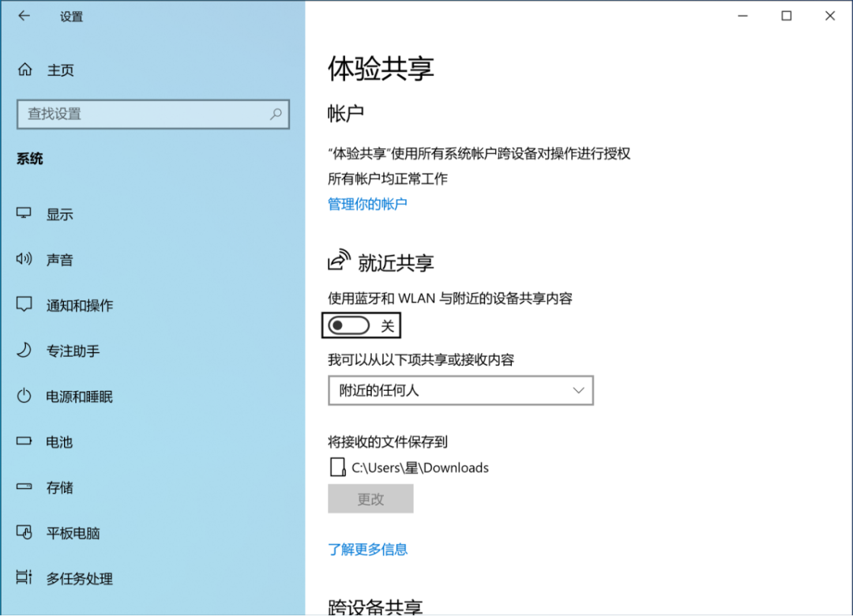Viewport: 853px width, 616px height.
Task: Click the greyed 更改 button
Action: tap(370, 498)
